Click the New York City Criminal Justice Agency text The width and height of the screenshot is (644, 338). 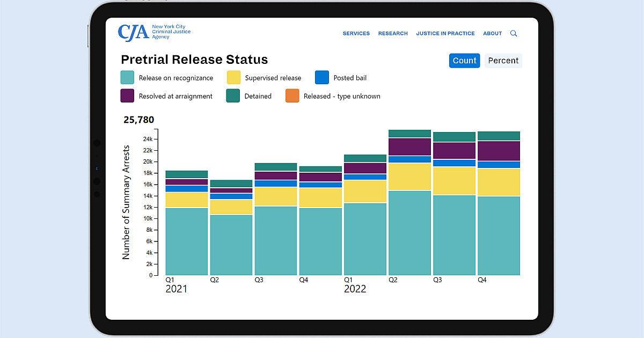tap(171, 32)
